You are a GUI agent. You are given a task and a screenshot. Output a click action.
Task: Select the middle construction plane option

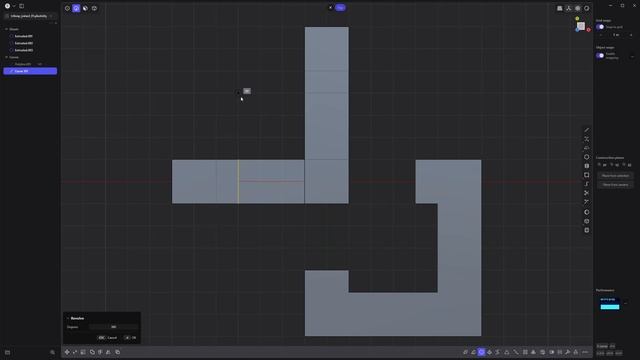point(615,165)
